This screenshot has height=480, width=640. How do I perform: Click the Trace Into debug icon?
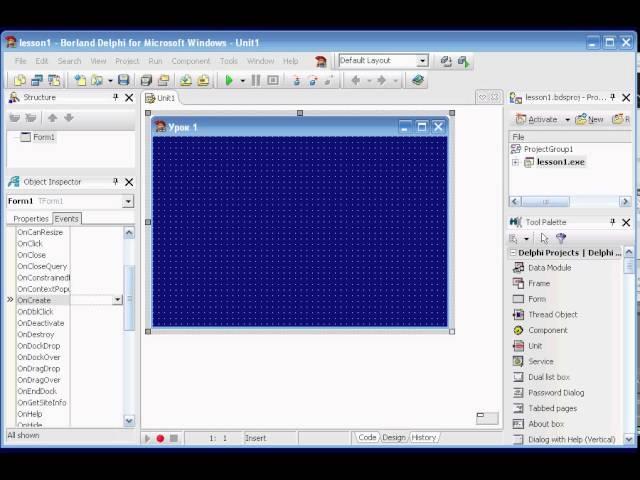(x=297, y=80)
